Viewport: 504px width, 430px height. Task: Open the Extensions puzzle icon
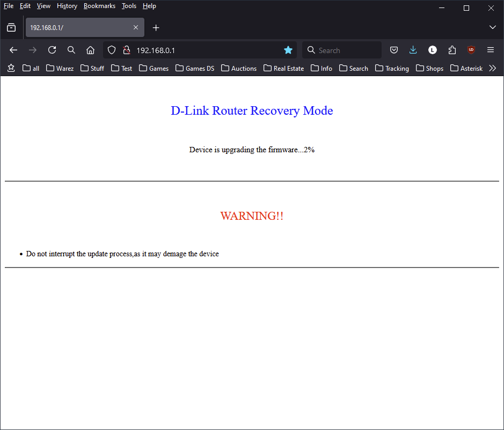click(452, 50)
